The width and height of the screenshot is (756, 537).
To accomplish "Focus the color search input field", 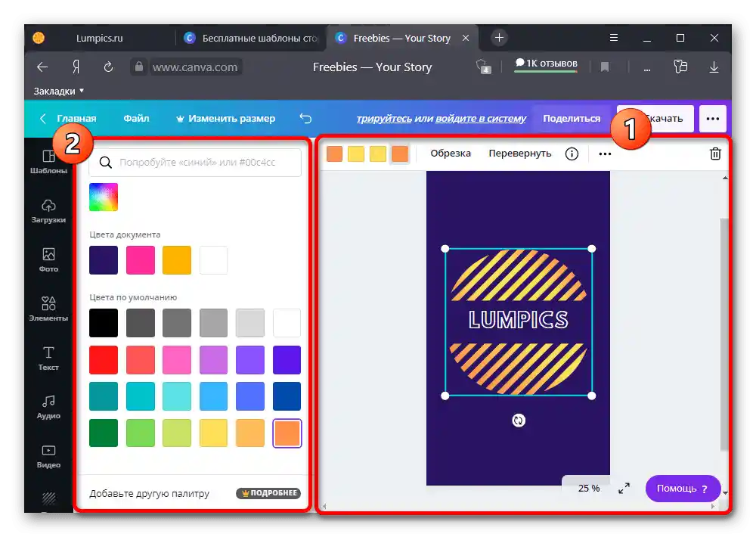I will click(195, 162).
